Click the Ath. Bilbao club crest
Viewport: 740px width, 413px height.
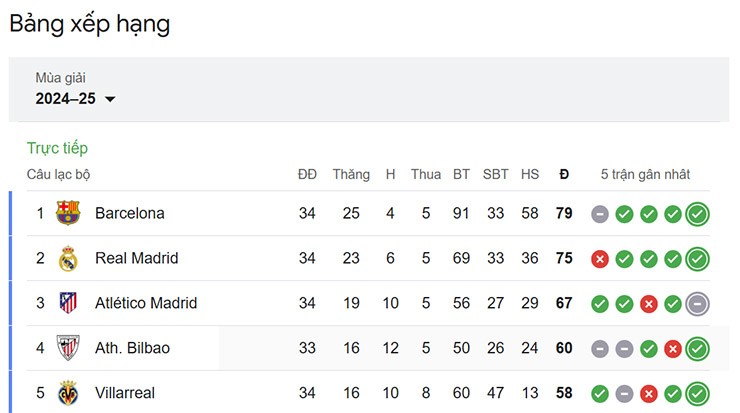(68, 348)
